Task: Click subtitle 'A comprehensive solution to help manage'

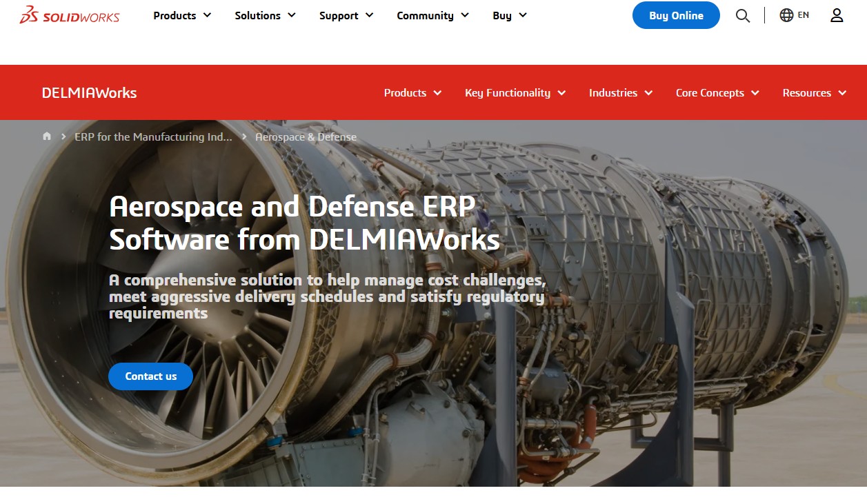Action: [x=328, y=296]
